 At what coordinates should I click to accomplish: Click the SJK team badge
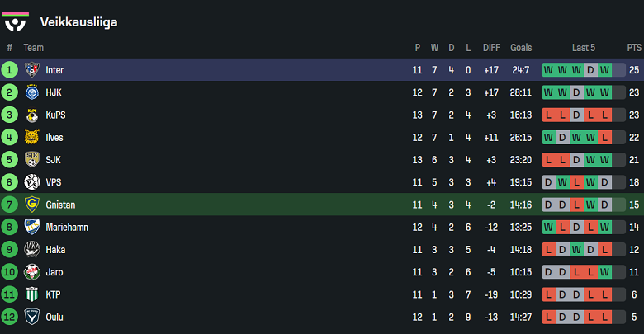(x=32, y=160)
